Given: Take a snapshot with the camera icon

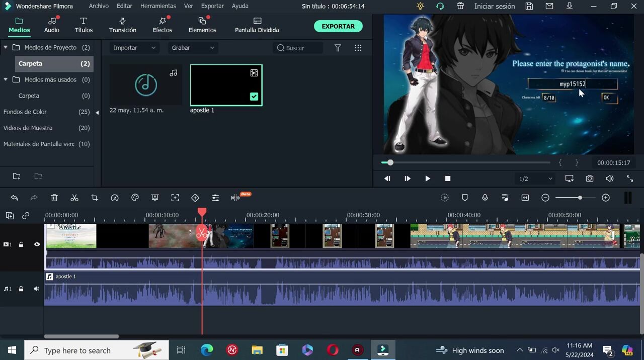Looking at the screenshot, I should pos(589,178).
